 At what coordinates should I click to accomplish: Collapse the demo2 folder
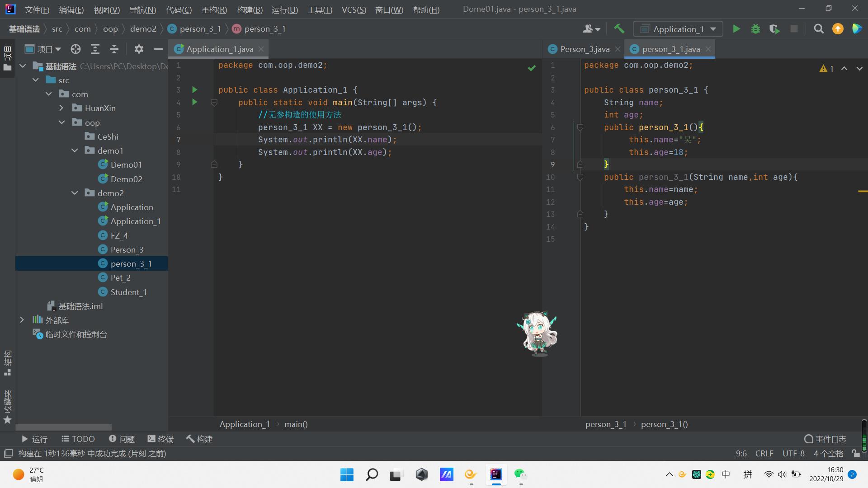tap(75, 193)
